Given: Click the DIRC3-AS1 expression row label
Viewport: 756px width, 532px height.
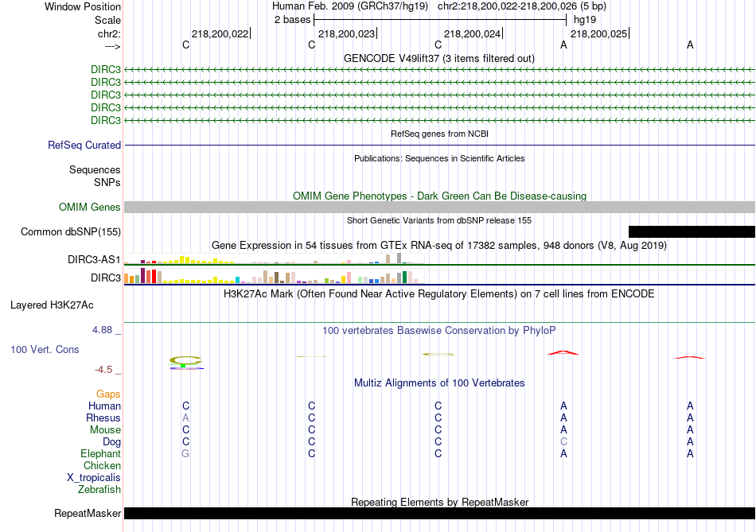Looking at the screenshot, I should (94, 260).
